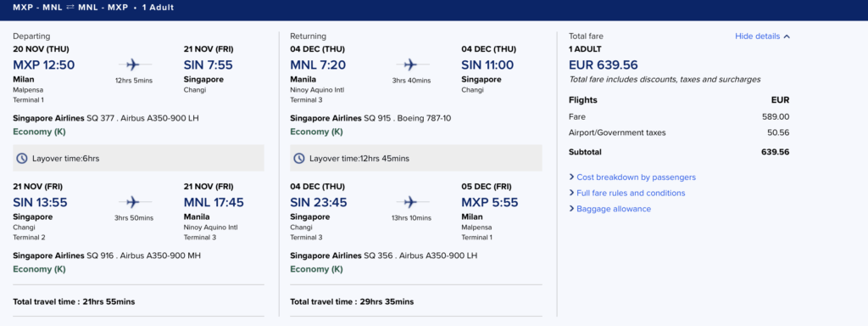Viewport: 868px width, 326px height.
Task: Click the Economy (K) label for flight SQ 377
Action: point(39,132)
